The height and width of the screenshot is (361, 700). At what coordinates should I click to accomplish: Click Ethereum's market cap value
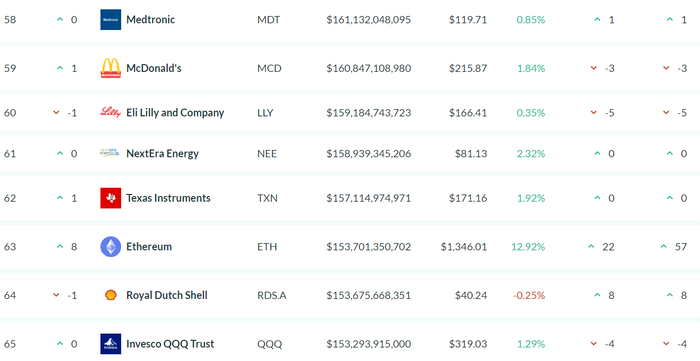point(368,247)
